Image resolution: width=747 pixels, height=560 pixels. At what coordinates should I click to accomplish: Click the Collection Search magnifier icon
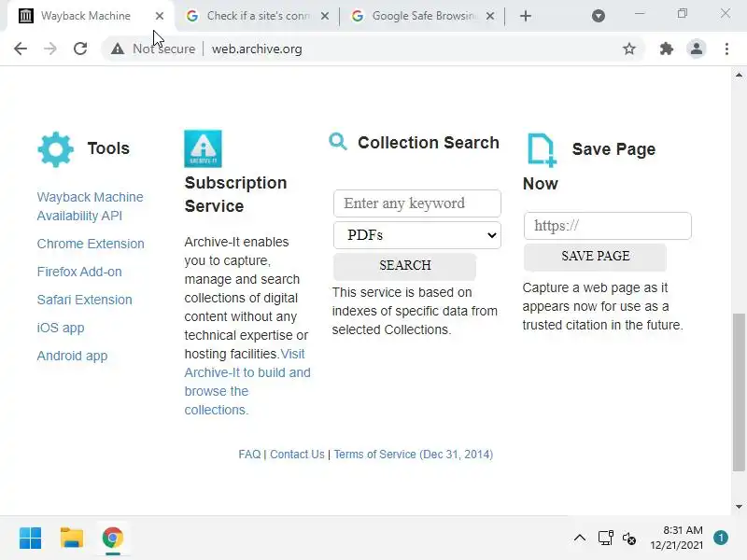(x=338, y=142)
